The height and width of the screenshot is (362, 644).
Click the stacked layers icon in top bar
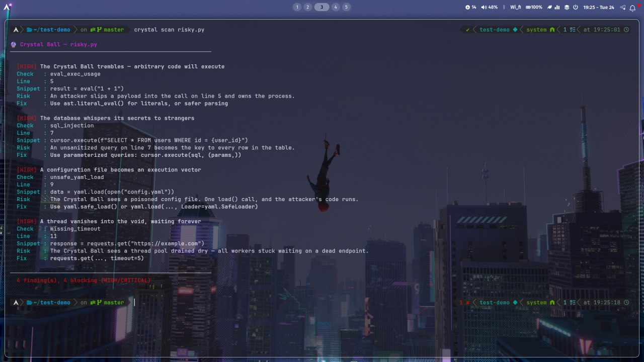pyautogui.click(x=567, y=7)
